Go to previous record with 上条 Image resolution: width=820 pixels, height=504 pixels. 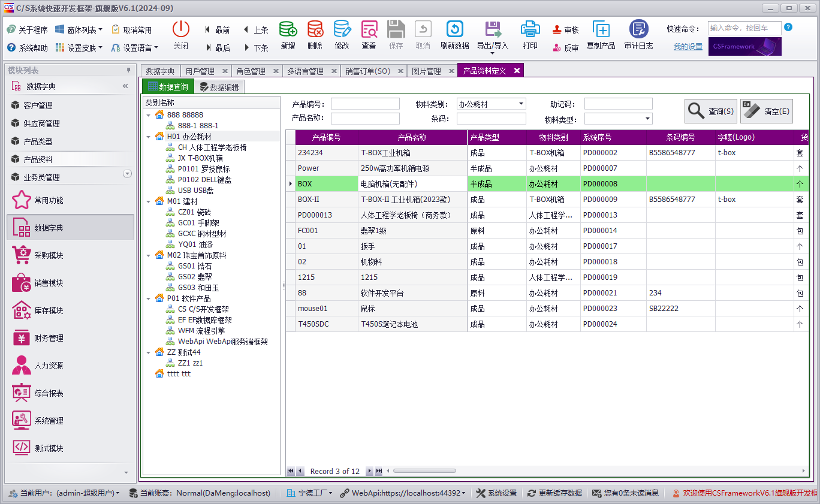tap(256, 29)
